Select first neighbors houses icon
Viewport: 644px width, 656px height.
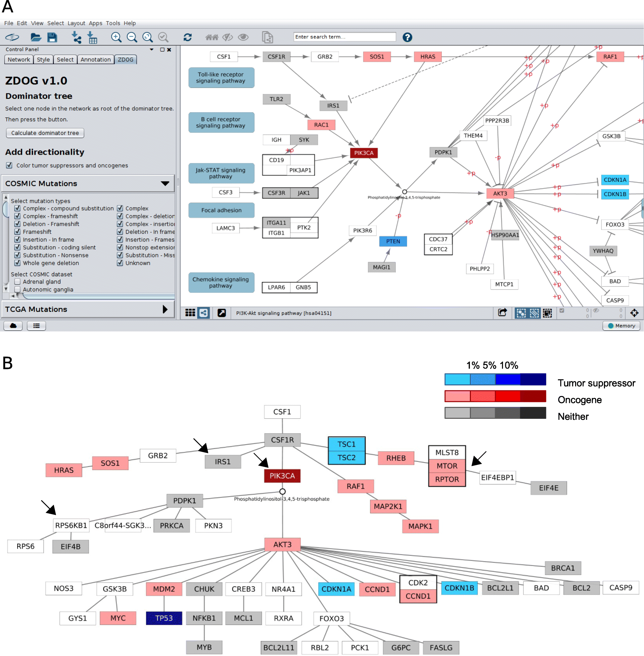pyautogui.click(x=212, y=37)
